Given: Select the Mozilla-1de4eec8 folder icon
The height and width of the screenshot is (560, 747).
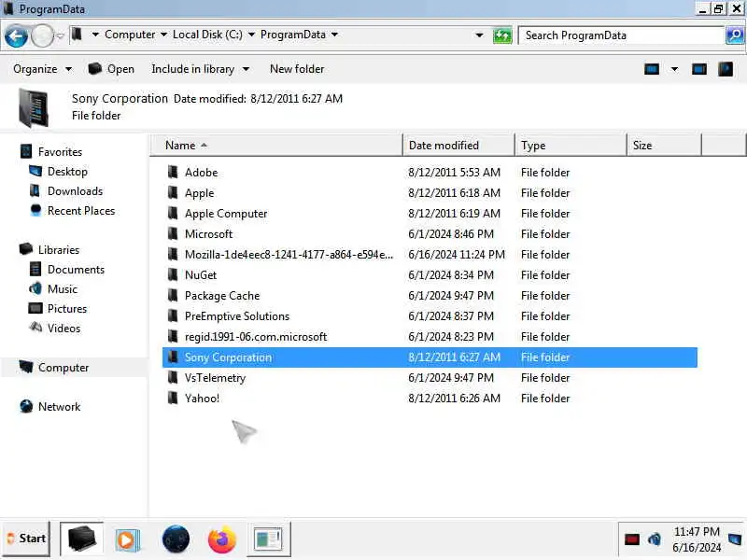Looking at the screenshot, I should pyautogui.click(x=173, y=254).
